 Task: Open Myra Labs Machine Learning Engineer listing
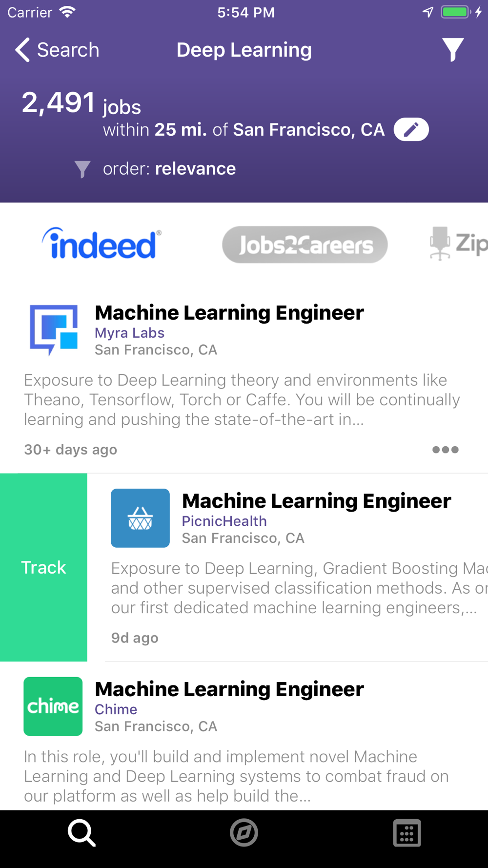[x=229, y=313]
